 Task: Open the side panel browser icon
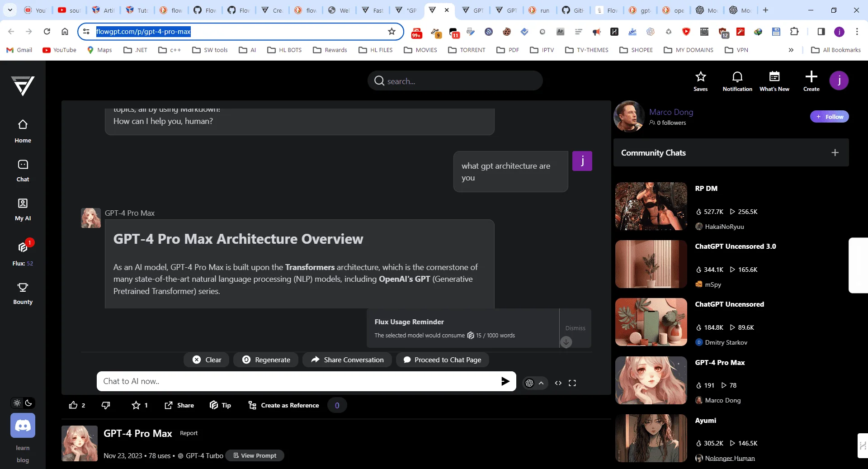(821, 31)
